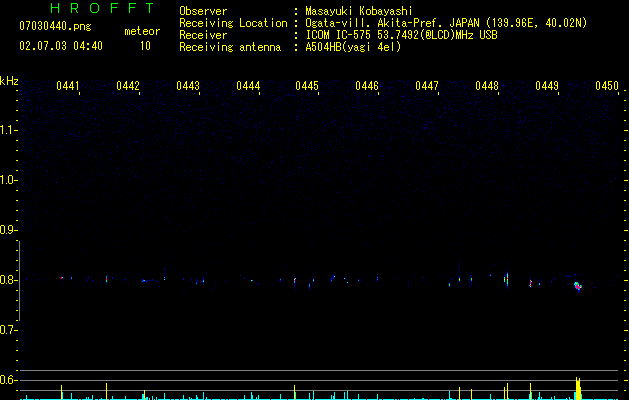
Task: Select the A504HB(yagi 4el) antenna value
Action: [353, 47]
